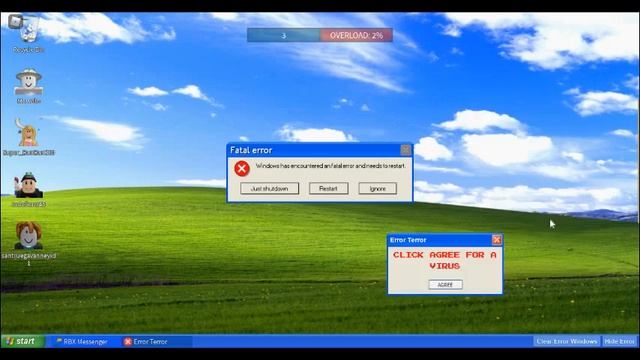Click Restart in Fatal error dialog
Image resolution: width=640 pixels, height=360 pixels.
tap(329, 189)
